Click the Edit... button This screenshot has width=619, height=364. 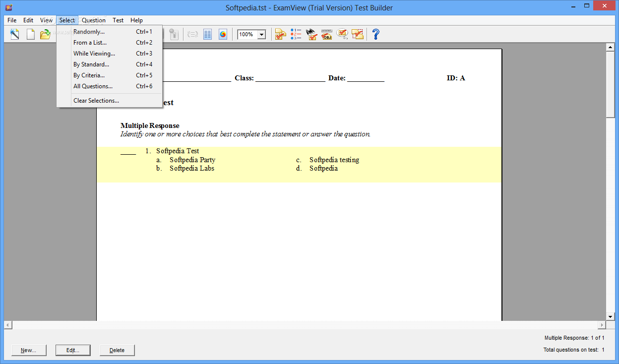(73, 350)
